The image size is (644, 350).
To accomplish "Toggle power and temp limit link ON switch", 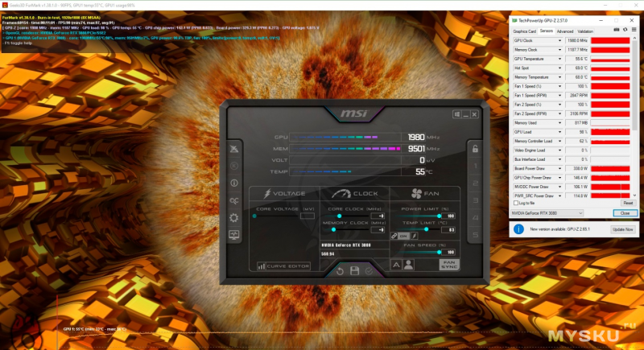I will point(403,236).
